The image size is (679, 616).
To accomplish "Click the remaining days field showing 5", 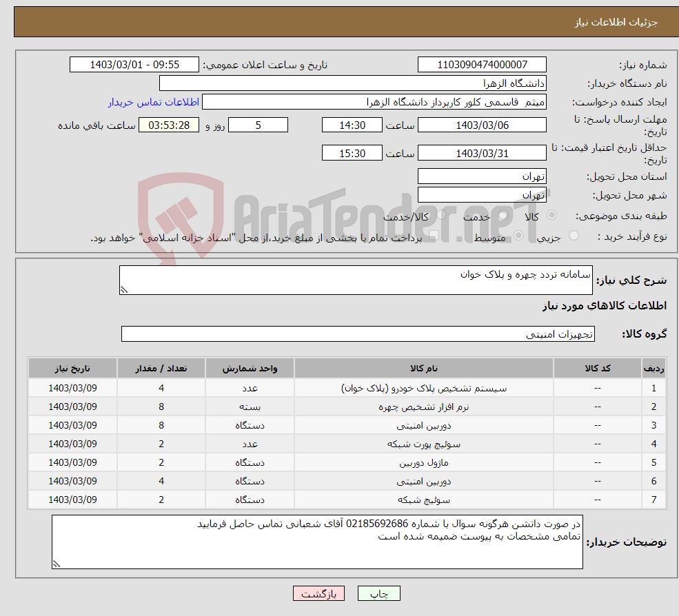I will pos(258,125).
